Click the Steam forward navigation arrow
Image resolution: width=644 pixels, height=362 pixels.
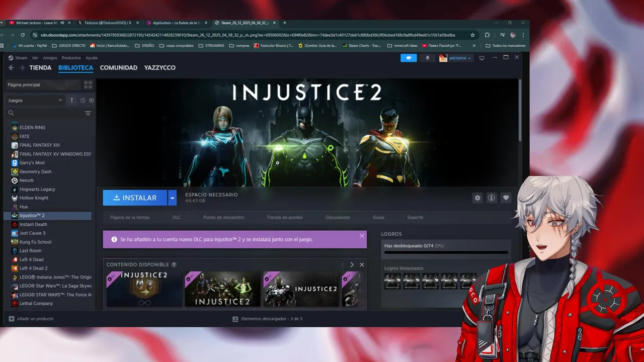click(22, 68)
